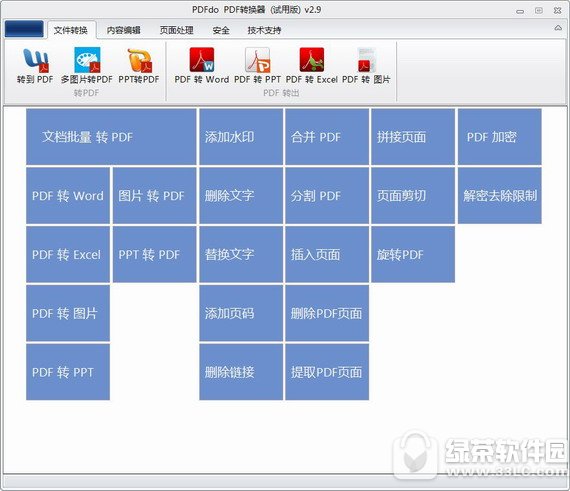This screenshot has width=570, height=491.
Task: Collapse the ribbon with the top-right arrow
Action: tap(558, 28)
